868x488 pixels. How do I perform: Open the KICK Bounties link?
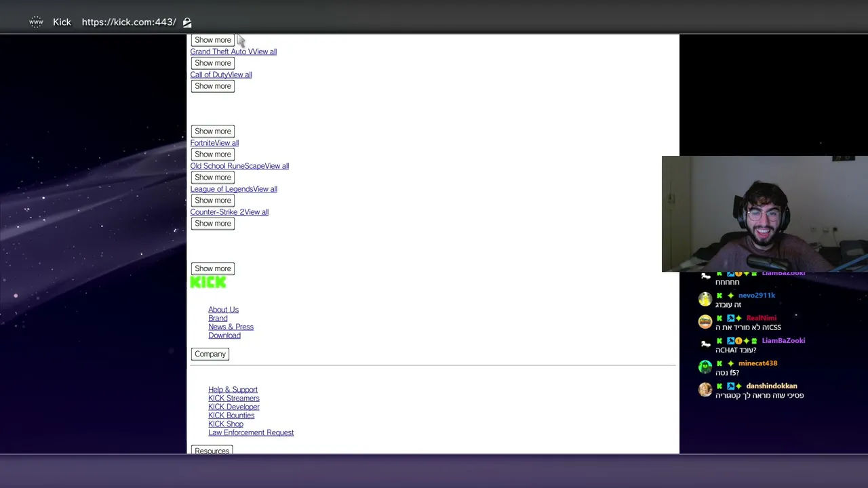[x=231, y=415]
